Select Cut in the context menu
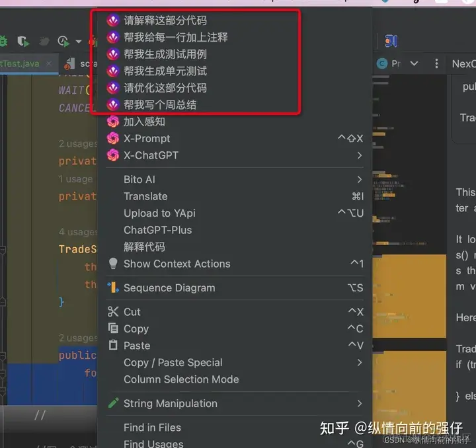 234,312
